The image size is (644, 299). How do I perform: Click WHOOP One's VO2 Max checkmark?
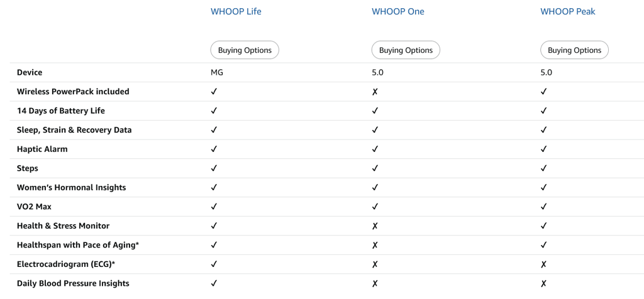(375, 207)
